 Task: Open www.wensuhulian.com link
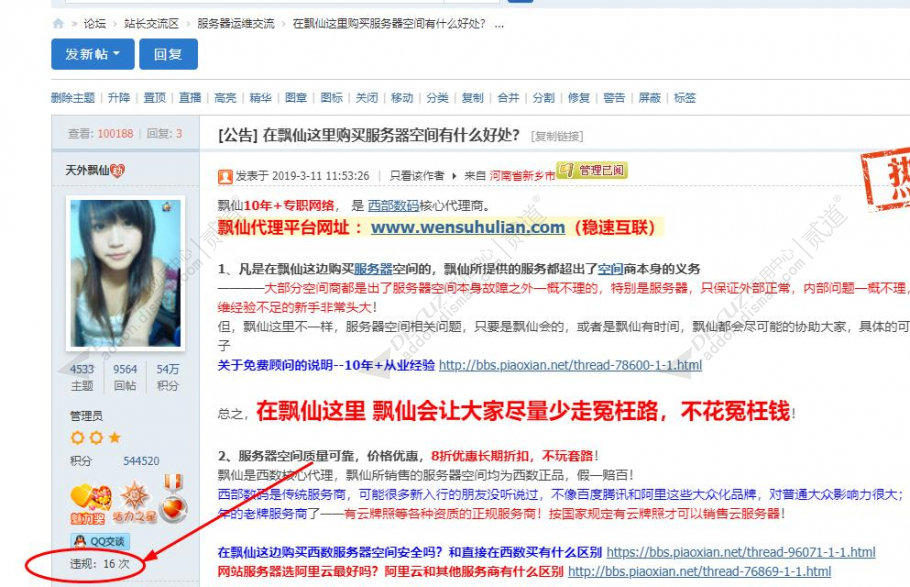(468, 227)
